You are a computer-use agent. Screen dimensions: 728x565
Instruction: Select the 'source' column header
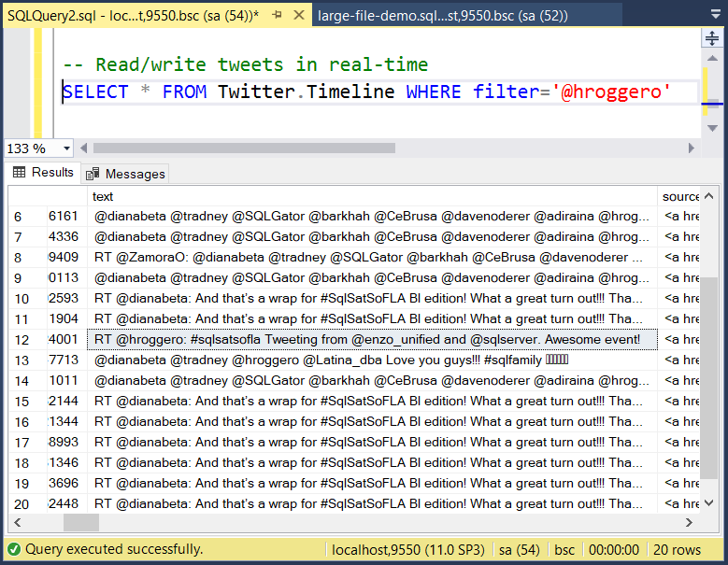679,196
